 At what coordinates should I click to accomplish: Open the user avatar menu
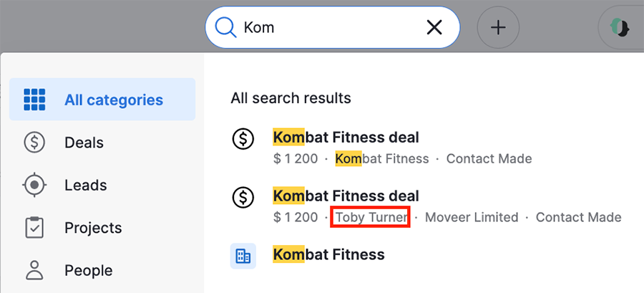click(x=620, y=27)
